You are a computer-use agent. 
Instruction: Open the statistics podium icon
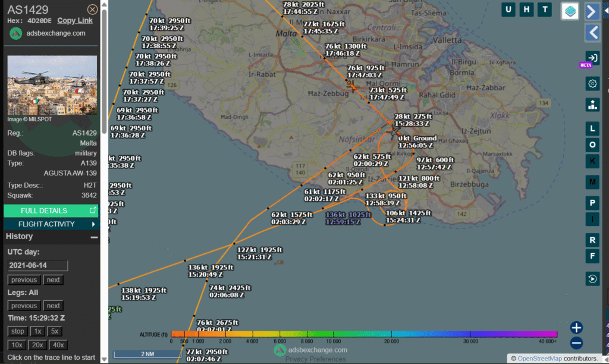(x=592, y=105)
